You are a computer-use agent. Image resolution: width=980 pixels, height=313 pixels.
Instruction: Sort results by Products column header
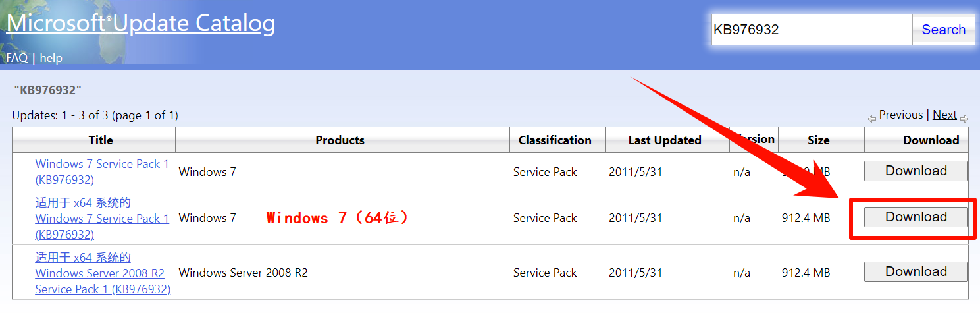click(x=340, y=140)
